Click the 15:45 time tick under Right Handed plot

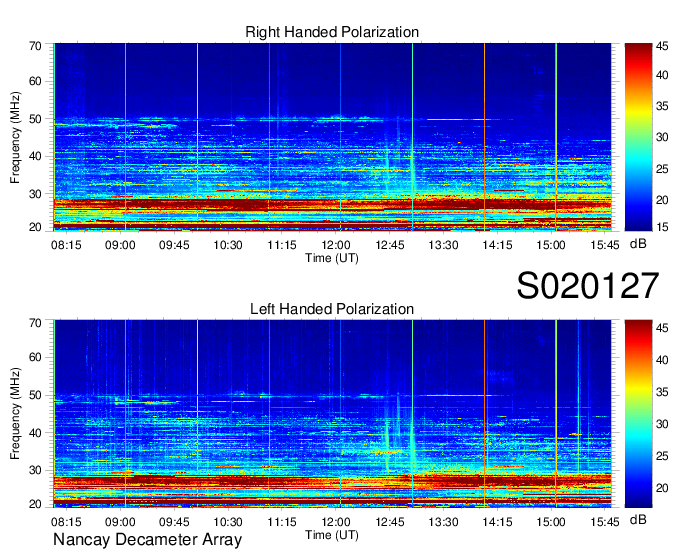(x=605, y=245)
